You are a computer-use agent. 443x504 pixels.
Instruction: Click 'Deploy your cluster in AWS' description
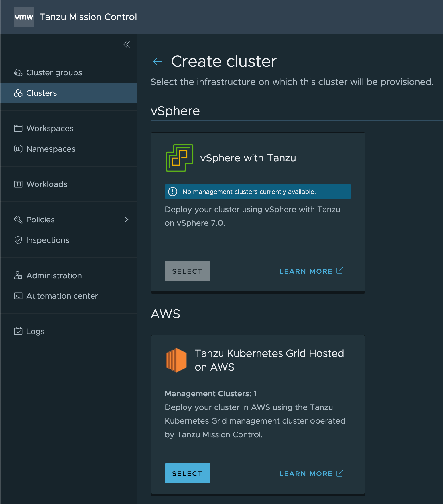(255, 421)
